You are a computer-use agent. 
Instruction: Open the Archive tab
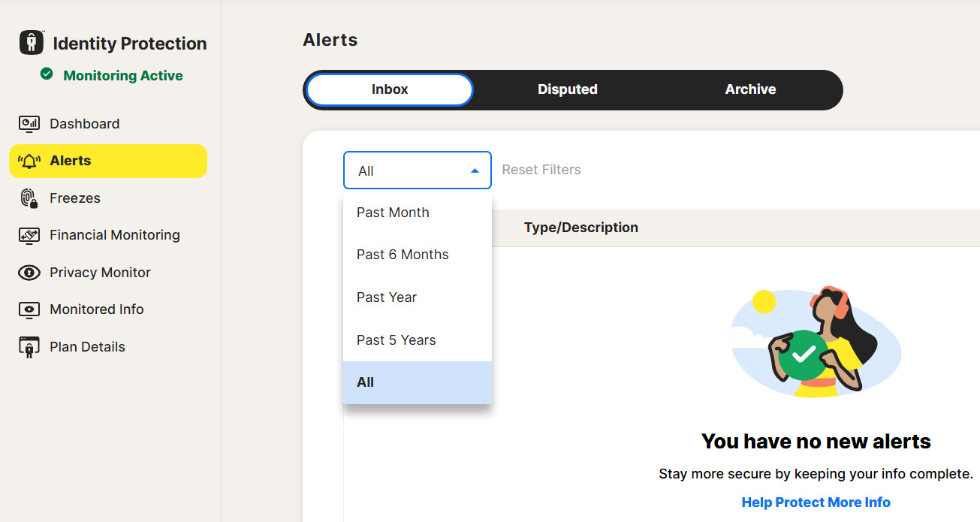750,89
